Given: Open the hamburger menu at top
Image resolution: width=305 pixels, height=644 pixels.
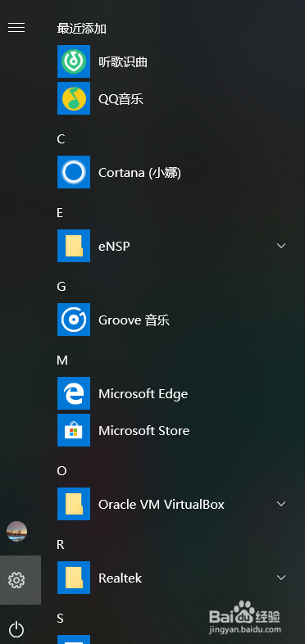Looking at the screenshot, I should click(x=16, y=28).
